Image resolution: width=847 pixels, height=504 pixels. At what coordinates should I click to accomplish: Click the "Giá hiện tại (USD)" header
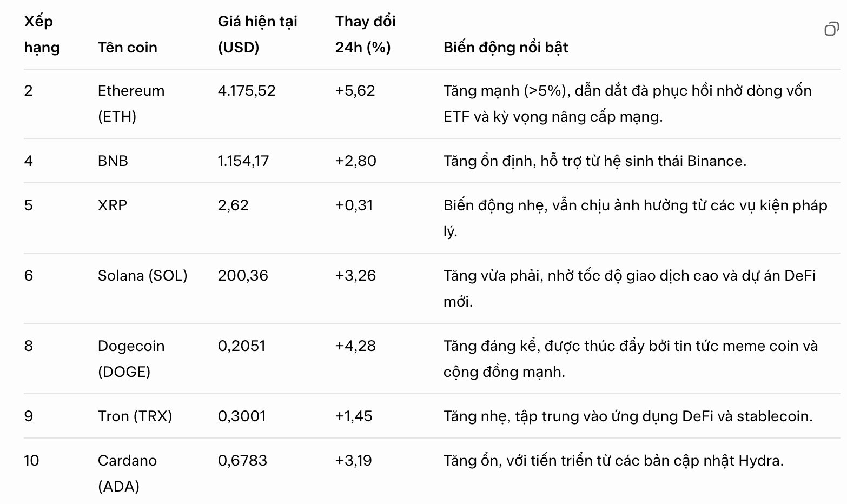point(257,35)
